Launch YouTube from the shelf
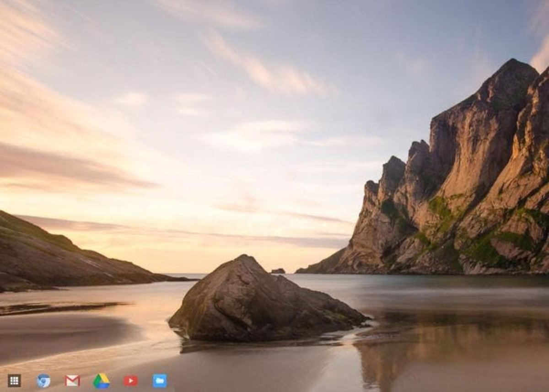This screenshot has width=549, height=392. coord(131,381)
